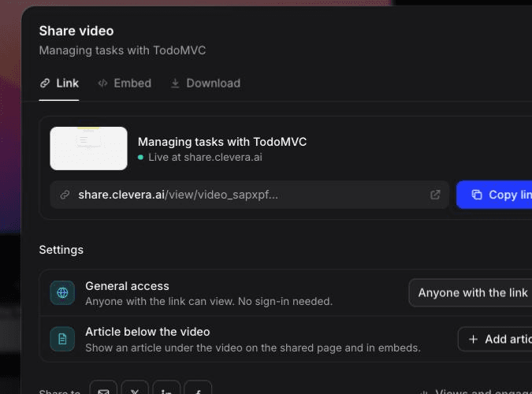Open the share link in new tab icon

(435, 195)
